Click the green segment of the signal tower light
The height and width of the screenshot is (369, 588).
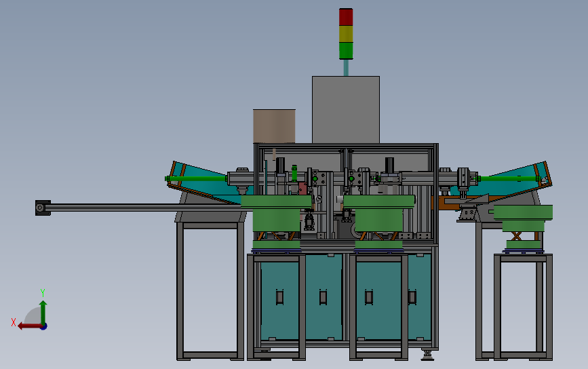pos(346,51)
